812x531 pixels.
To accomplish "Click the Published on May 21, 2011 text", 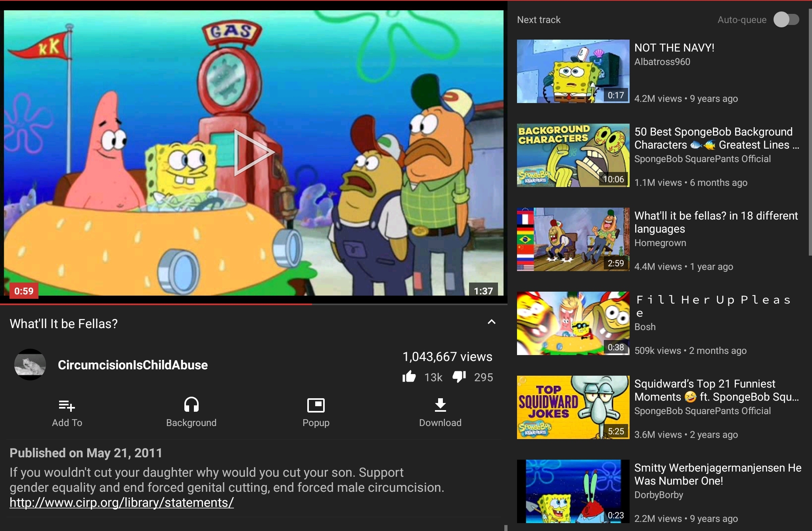I will (x=86, y=453).
